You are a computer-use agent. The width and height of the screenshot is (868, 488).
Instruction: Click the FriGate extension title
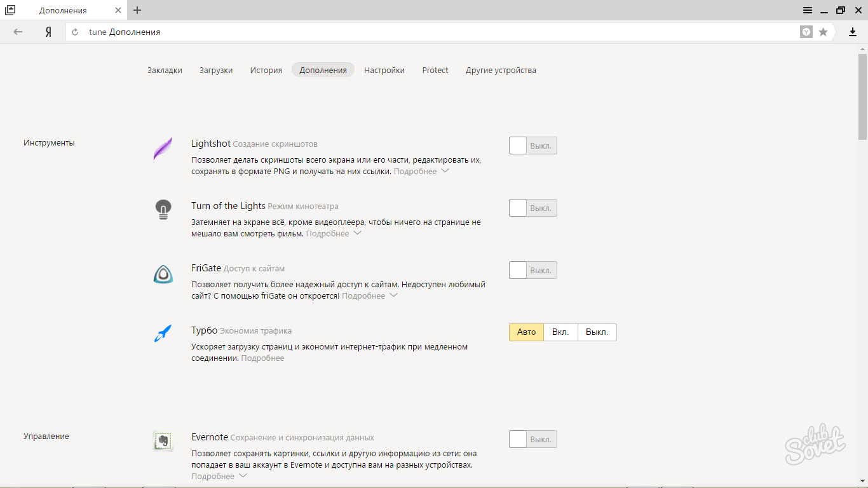(206, 268)
